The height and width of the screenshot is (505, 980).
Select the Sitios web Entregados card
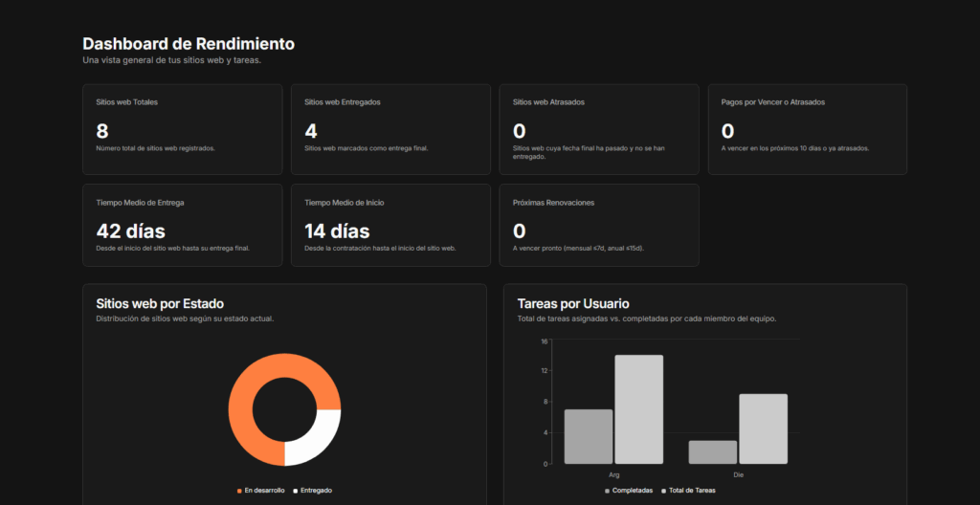(x=390, y=129)
